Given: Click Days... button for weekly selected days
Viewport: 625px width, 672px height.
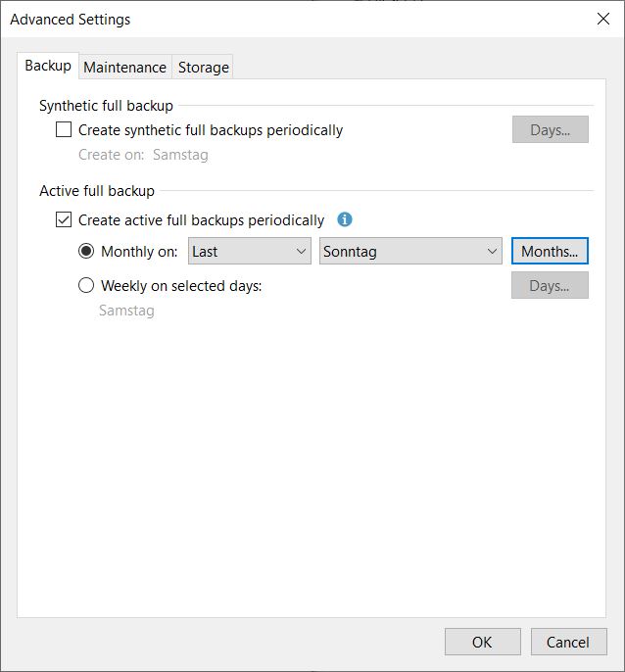Looking at the screenshot, I should [550, 286].
